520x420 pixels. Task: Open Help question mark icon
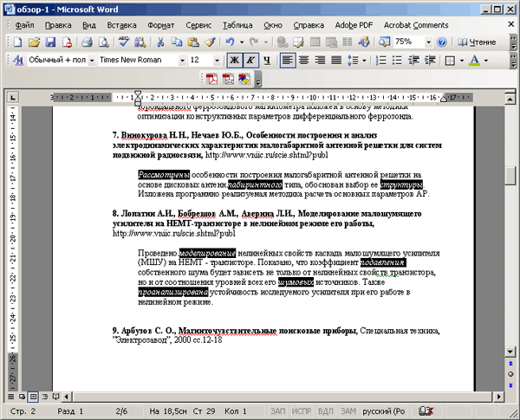[441, 42]
